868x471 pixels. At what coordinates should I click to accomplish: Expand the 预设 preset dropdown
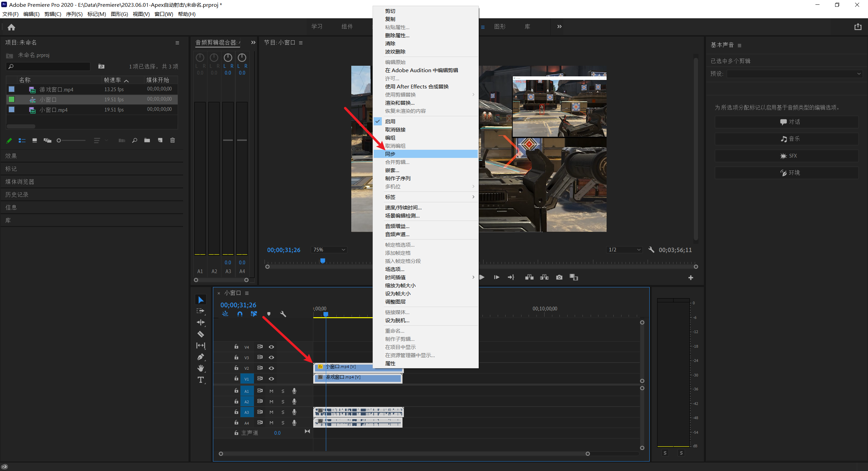pos(794,74)
